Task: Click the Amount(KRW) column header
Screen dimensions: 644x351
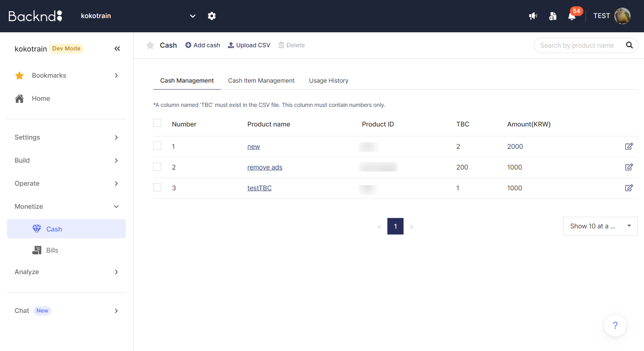Action: click(529, 124)
